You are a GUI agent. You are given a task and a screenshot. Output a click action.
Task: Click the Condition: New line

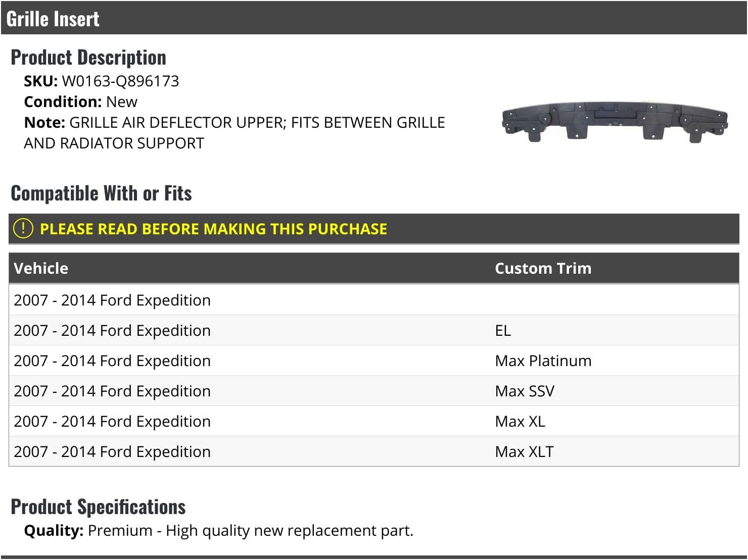[x=81, y=102]
